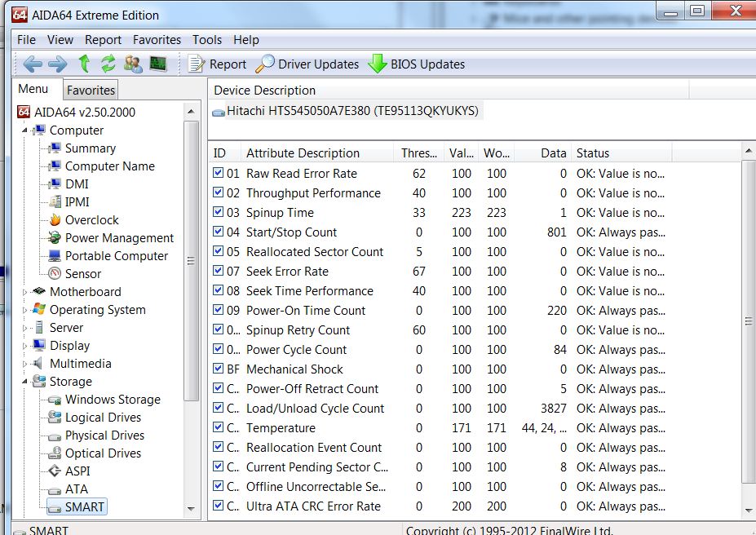Uncheck the Raw Read Error Rate checkbox

[218, 173]
